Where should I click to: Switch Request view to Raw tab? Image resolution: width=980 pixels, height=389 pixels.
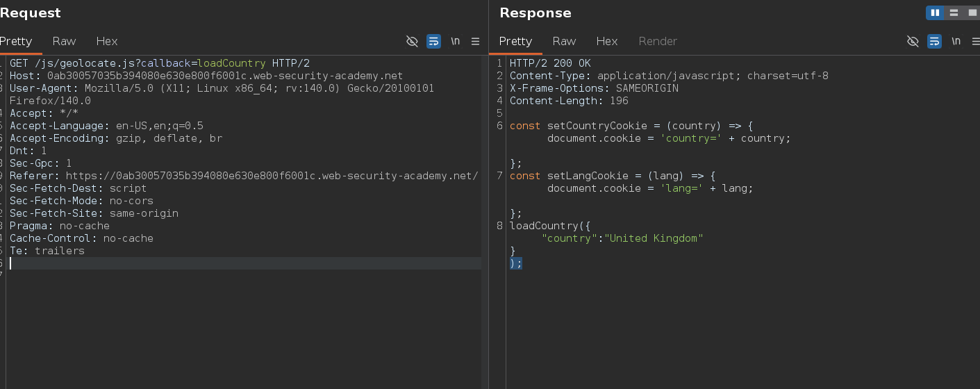tap(64, 41)
